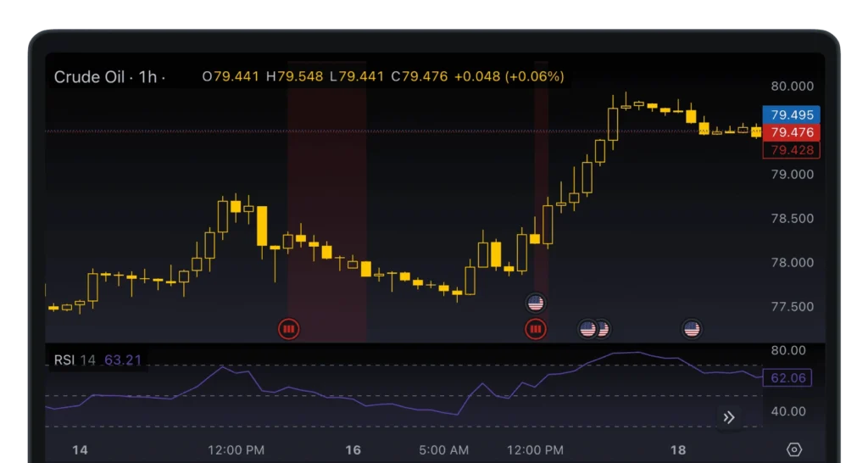868x463 pixels.
Task: Click the RSI axis 80.00 label
Action: click(788, 350)
